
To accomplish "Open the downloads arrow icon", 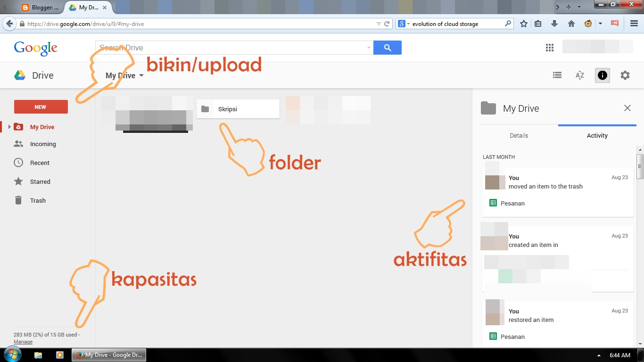I will coord(554,24).
